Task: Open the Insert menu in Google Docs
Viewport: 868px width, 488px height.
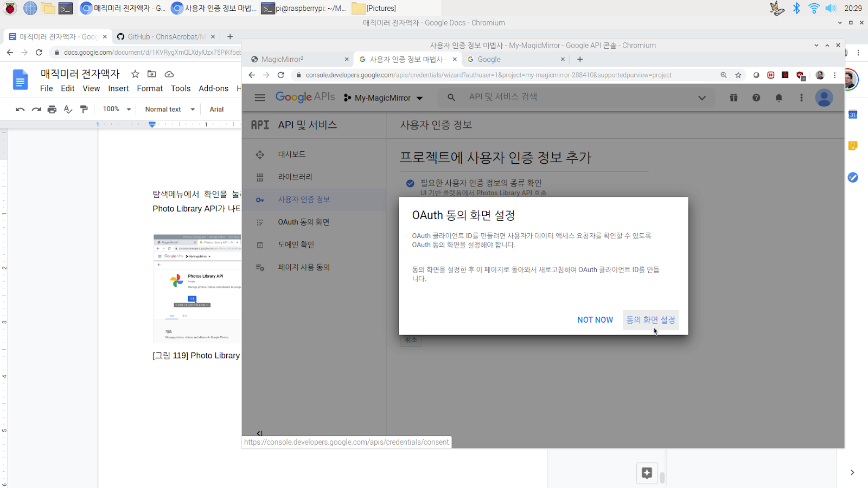Action: [118, 88]
